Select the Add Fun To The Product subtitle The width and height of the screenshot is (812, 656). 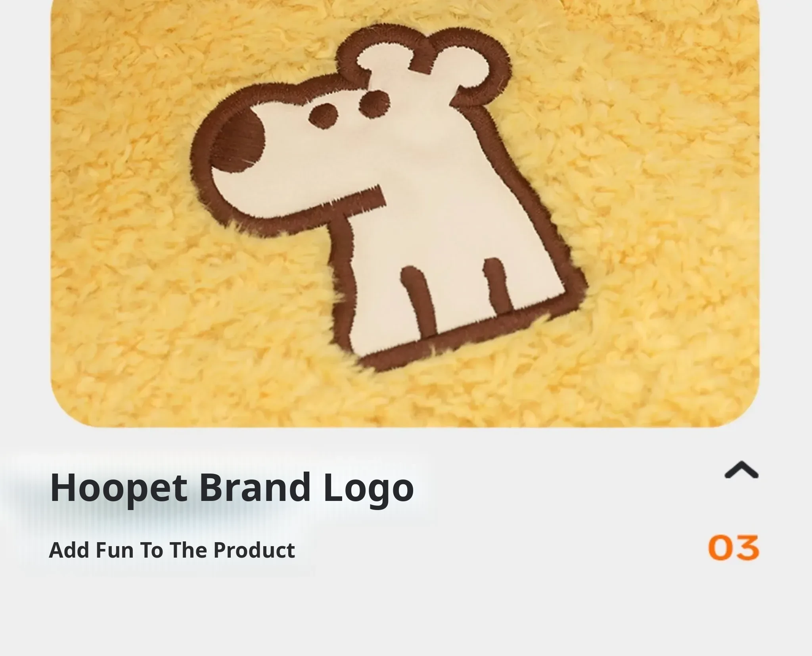pos(172,550)
